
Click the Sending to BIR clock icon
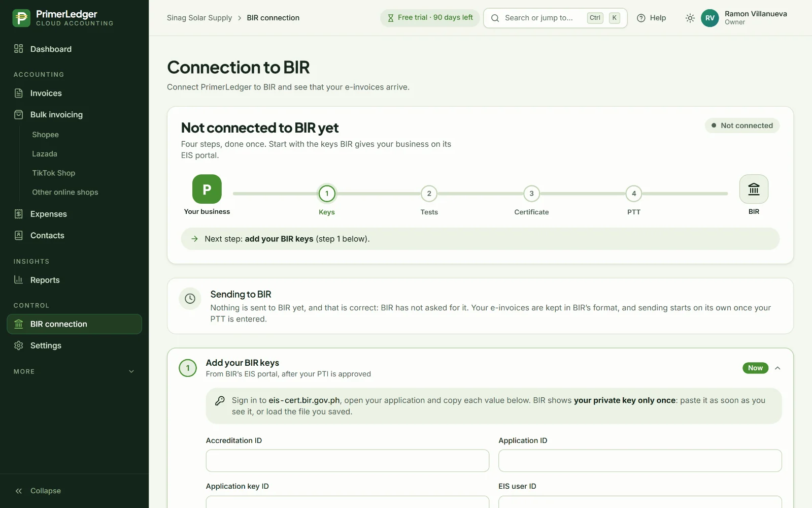pos(190,299)
